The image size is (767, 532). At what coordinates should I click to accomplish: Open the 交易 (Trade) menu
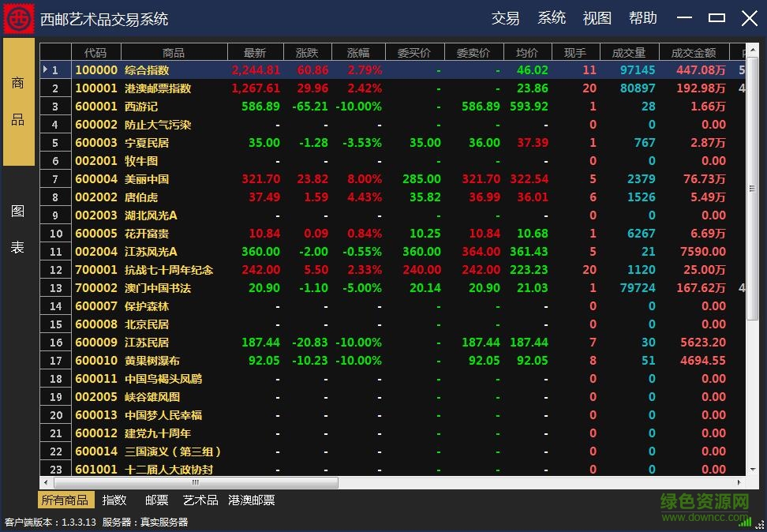point(505,18)
